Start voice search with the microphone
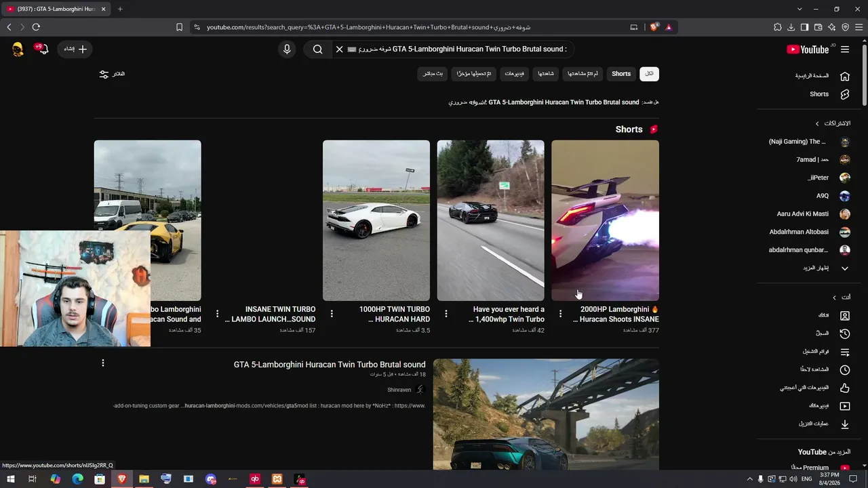The image size is (868, 488). 287,49
